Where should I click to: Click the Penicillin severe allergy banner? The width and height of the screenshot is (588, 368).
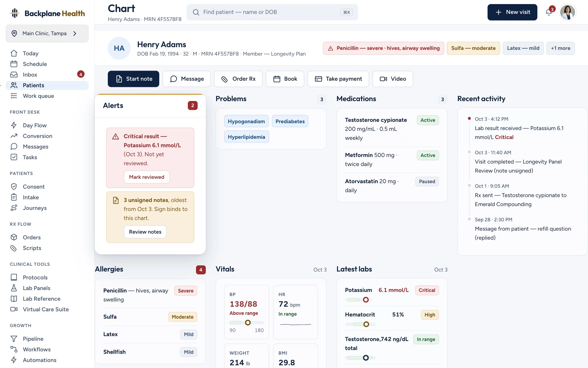(384, 48)
